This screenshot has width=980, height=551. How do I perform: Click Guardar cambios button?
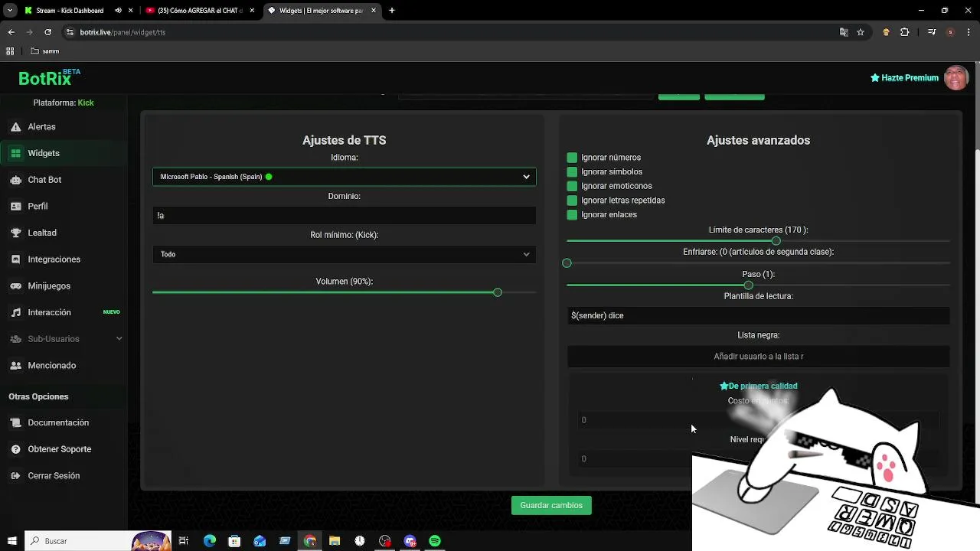click(551, 505)
